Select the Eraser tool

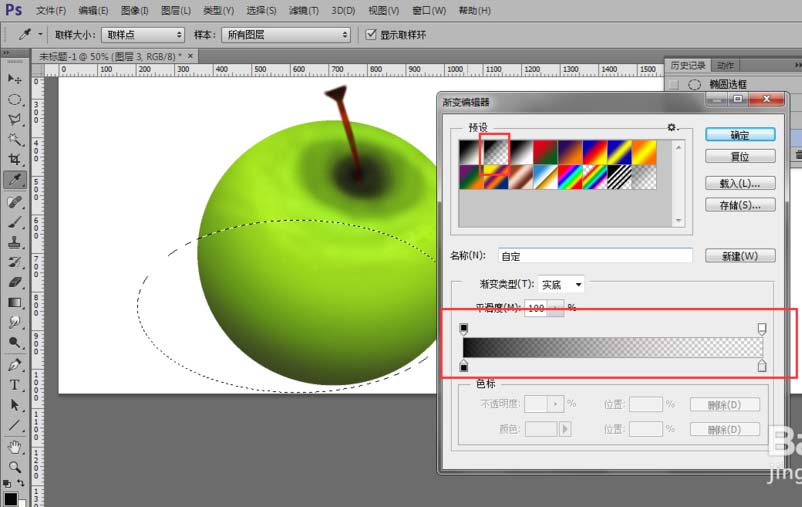click(14, 282)
